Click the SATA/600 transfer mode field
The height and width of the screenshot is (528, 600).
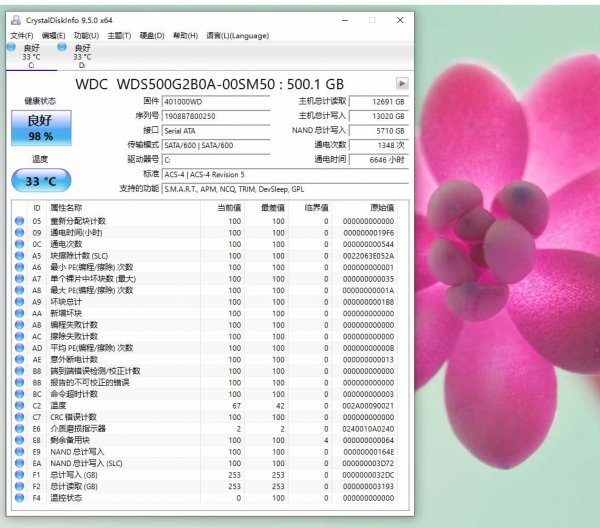click(216, 145)
